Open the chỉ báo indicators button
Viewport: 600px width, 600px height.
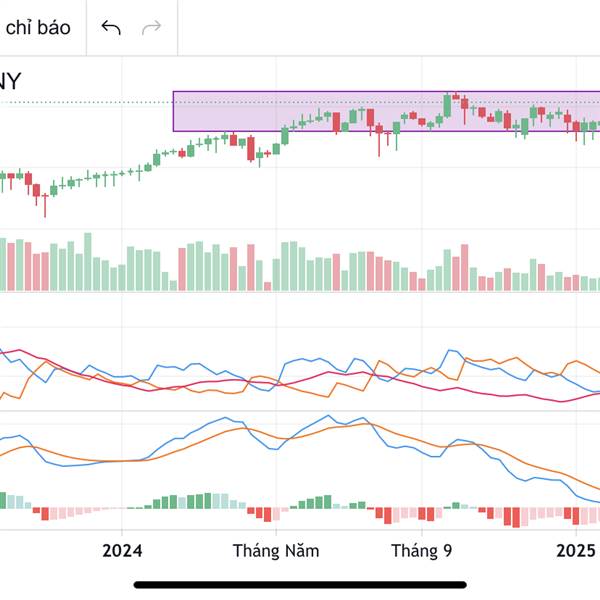(38, 28)
